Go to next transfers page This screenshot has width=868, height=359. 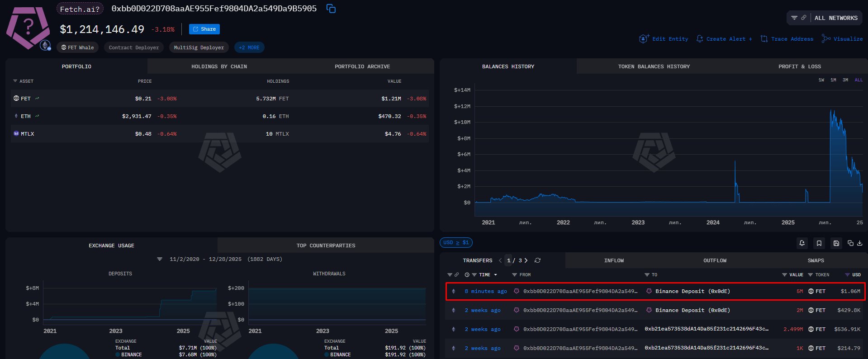pos(526,260)
